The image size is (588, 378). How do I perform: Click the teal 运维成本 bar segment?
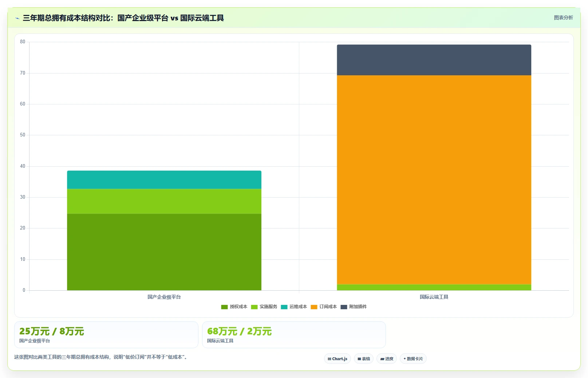pyautogui.click(x=164, y=180)
